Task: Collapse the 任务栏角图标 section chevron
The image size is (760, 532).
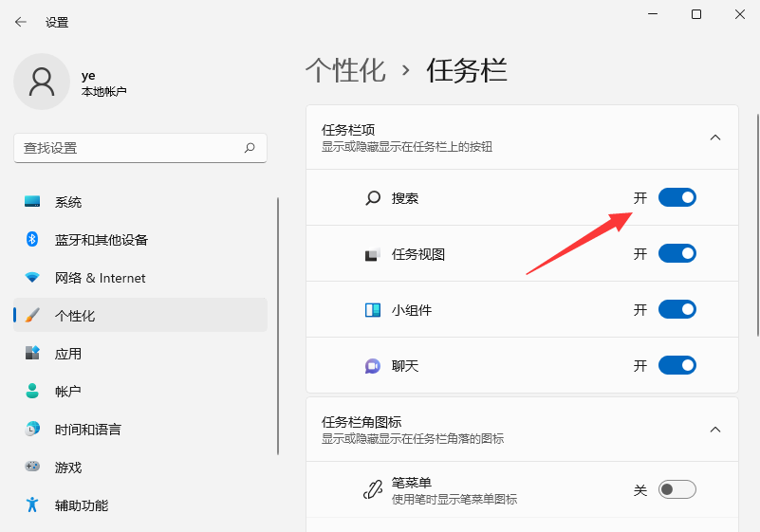Action: (715, 430)
